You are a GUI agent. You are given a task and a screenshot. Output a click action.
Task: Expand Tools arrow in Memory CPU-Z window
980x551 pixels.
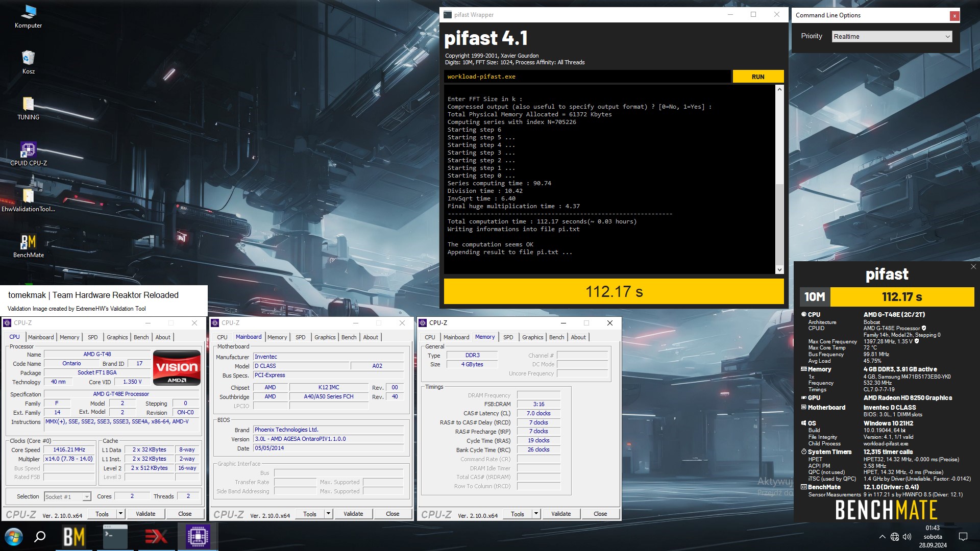click(x=536, y=514)
